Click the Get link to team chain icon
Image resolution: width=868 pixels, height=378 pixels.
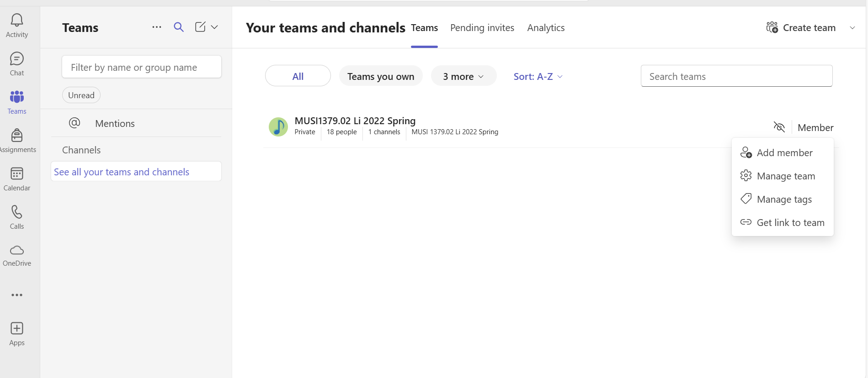pyautogui.click(x=746, y=222)
